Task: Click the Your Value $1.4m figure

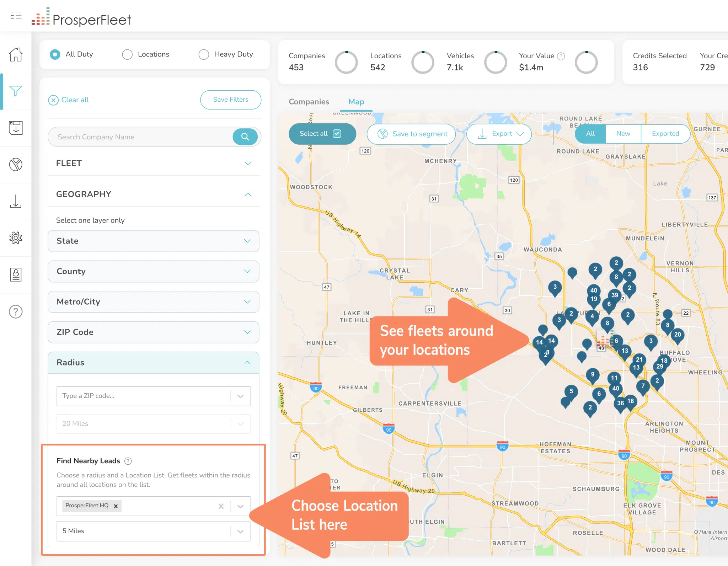Action: [x=531, y=68]
